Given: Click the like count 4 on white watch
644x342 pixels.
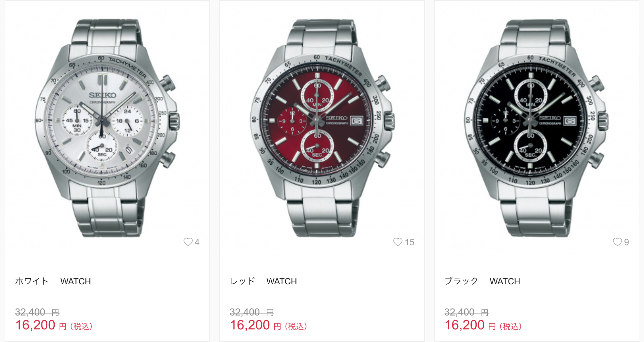Looking at the screenshot, I should click(197, 242).
